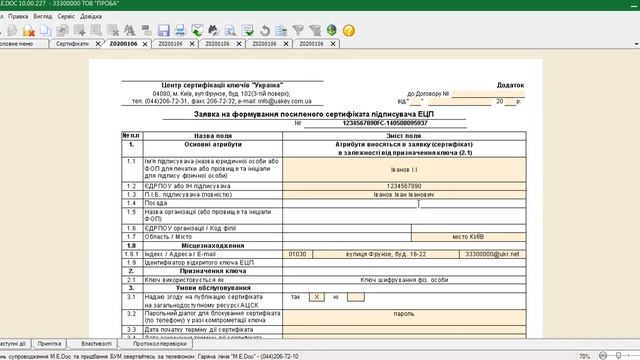Click the funnel filter icon
Viewport: 640px width, 360px height.
[298, 31]
